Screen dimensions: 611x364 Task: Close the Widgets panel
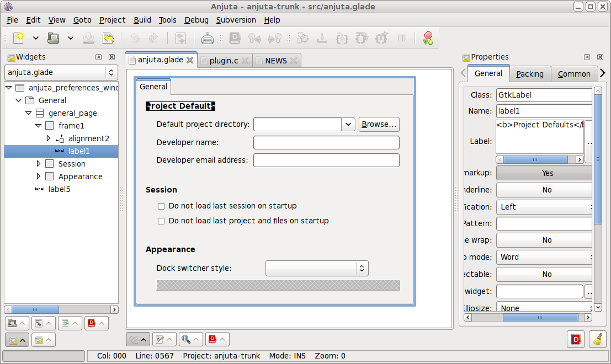(112, 57)
